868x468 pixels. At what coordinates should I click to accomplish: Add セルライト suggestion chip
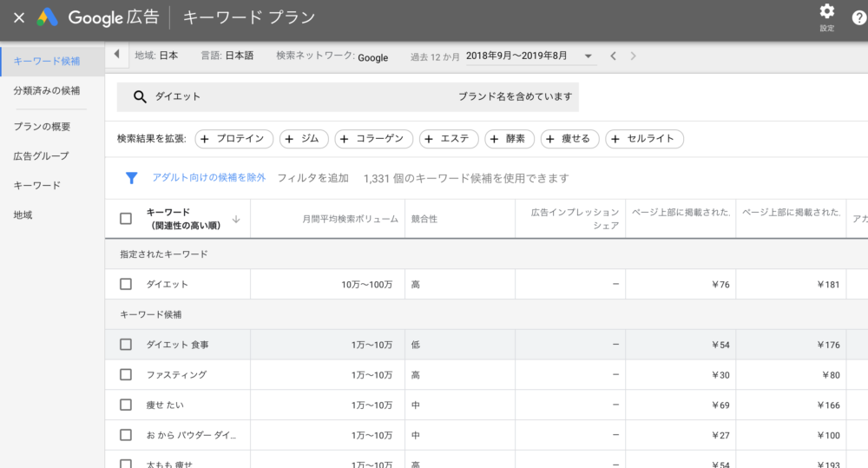[644, 138]
